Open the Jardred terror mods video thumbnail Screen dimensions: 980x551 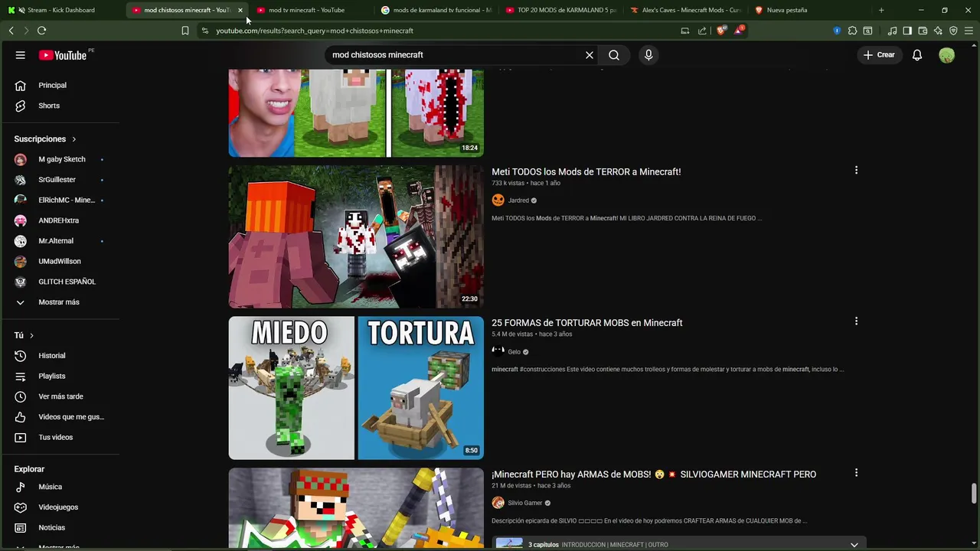(356, 236)
